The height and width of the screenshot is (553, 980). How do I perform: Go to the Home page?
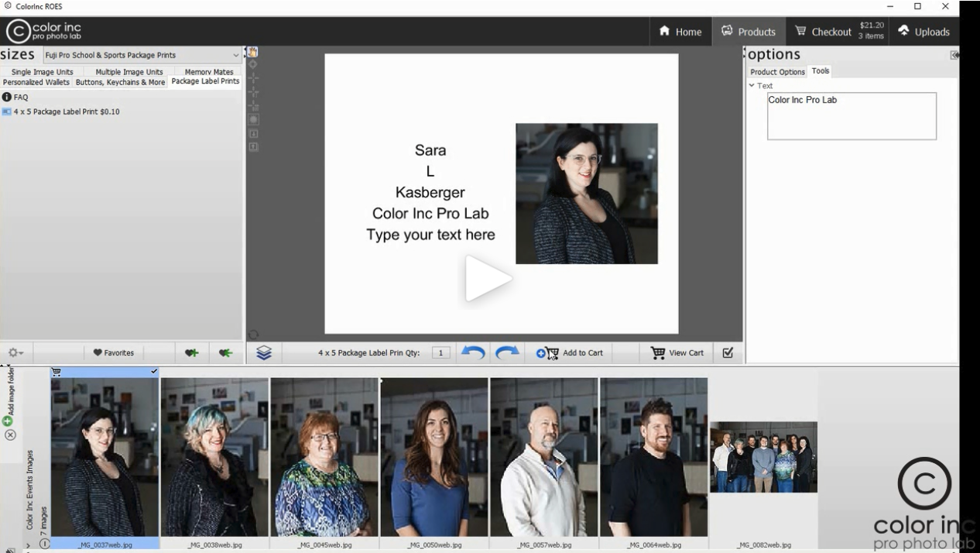coord(680,32)
